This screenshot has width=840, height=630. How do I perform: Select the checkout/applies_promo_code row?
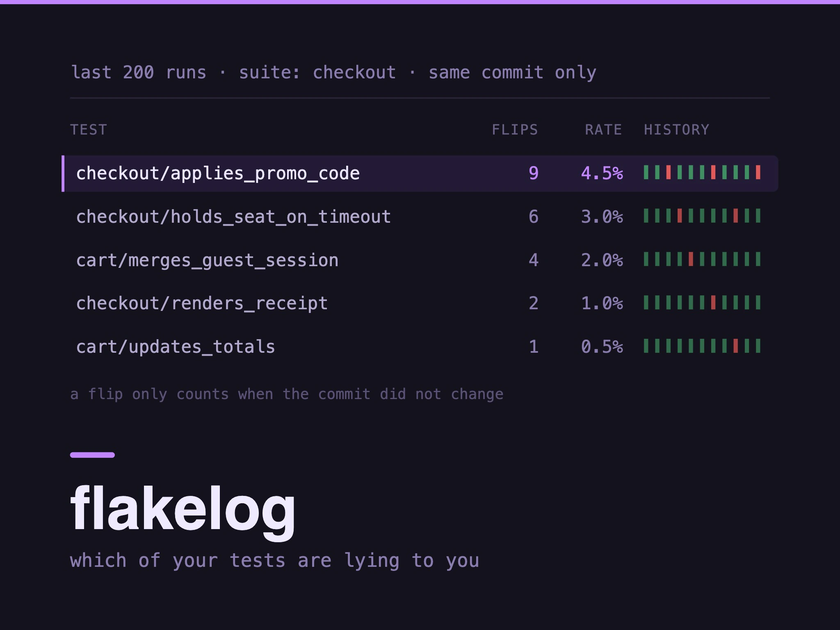[420, 173]
